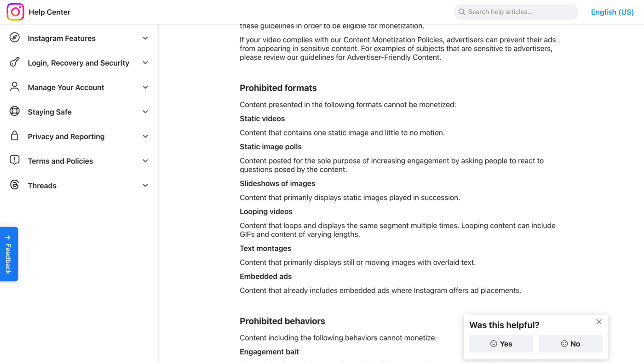Click the alert bubble icon for Terms and Policies
The height and width of the screenshot is (363, 644).
tap(15, 160)
